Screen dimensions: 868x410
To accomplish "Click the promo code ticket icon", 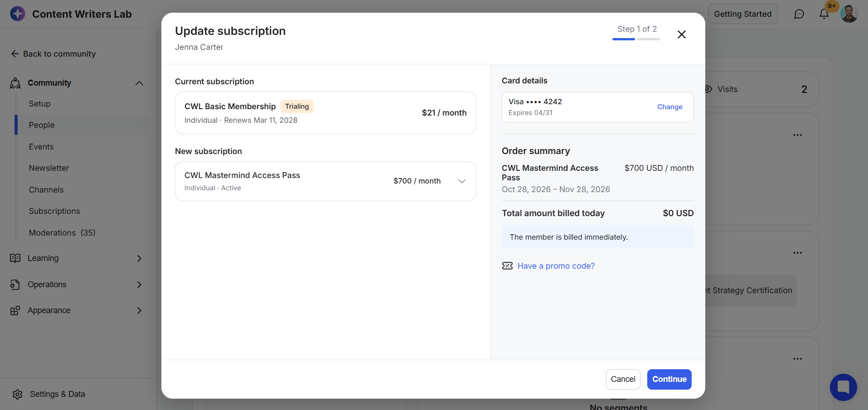I will point(507,266).
